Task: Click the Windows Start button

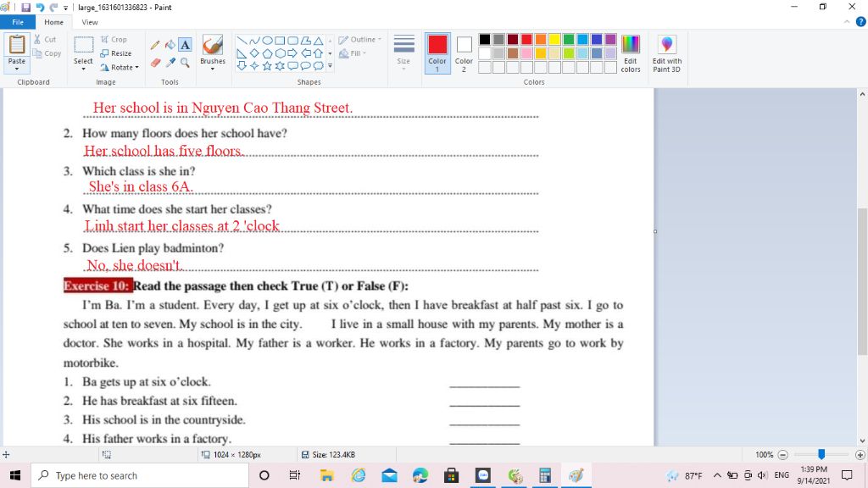Action: pos(15,475)
